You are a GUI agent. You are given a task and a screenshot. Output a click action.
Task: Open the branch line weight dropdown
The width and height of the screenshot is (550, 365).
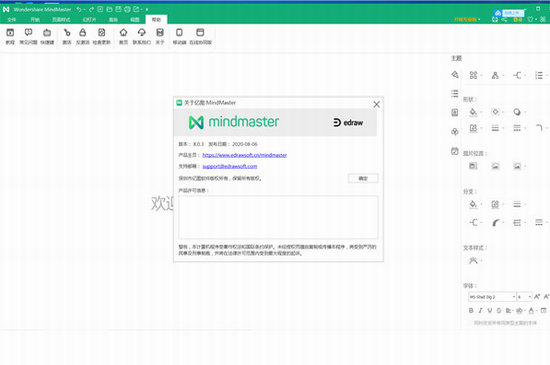(518, 204)
